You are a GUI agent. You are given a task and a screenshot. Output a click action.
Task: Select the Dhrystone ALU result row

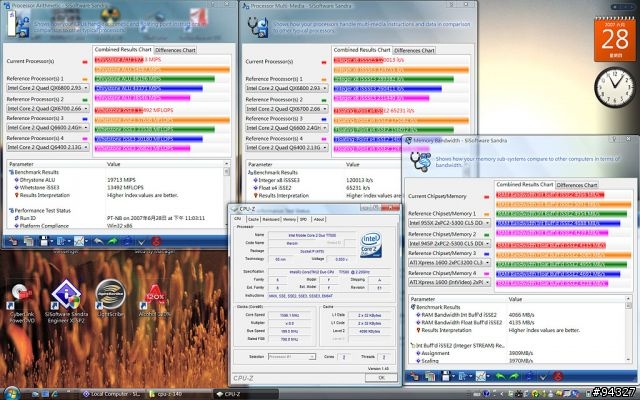coord(118,180)
